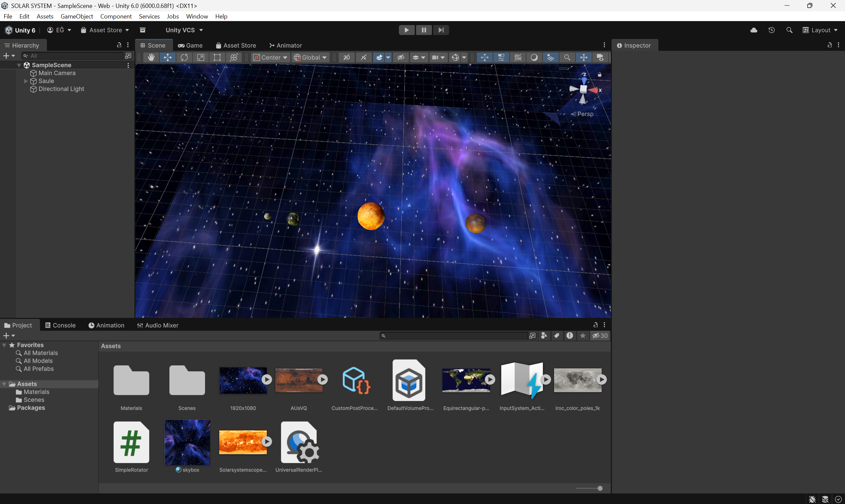Toggle scene lighting button
The height and width of the screenshot is (504, 845).
[363, 57]
